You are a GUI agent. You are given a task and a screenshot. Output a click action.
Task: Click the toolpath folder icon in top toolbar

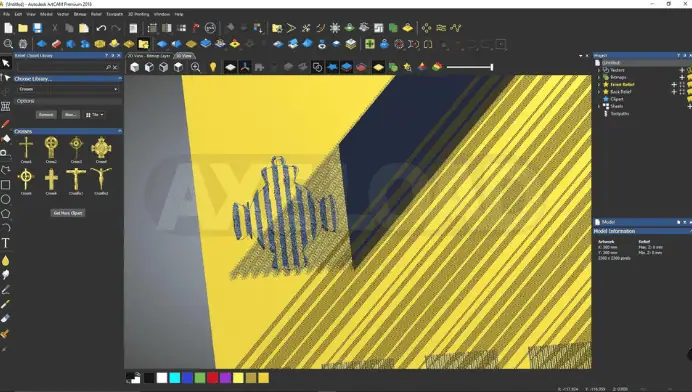click(x=277, y=28)
